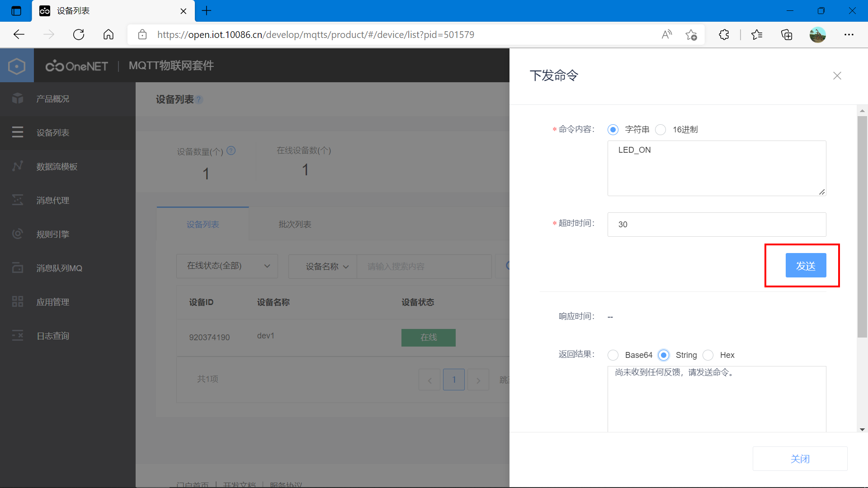This screenshot has height=488, width=868.
Task: Click the Read aloud icon
Action: point(667,35)
